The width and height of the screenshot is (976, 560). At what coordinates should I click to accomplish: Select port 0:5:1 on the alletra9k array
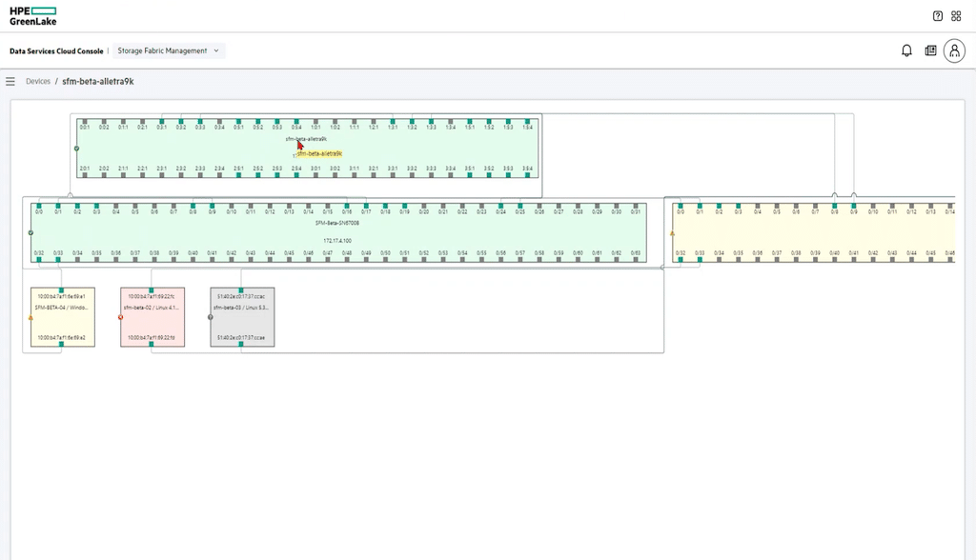[239, 122]
